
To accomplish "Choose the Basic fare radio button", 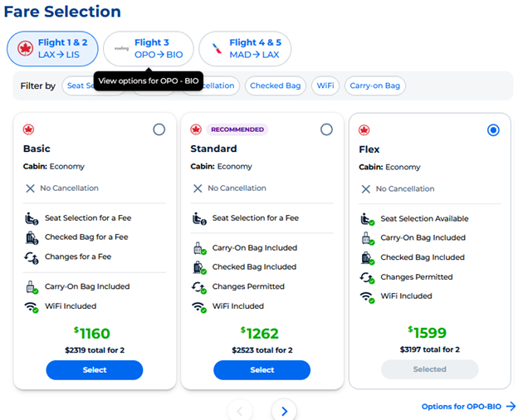I will point(159,129).
